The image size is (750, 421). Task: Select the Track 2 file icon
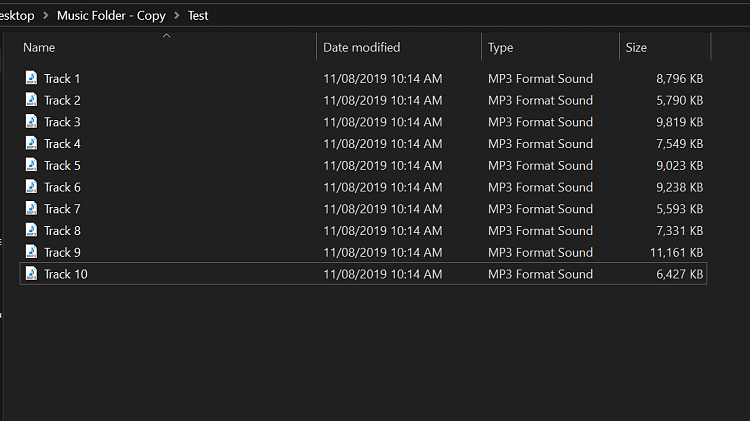(31, 100)
